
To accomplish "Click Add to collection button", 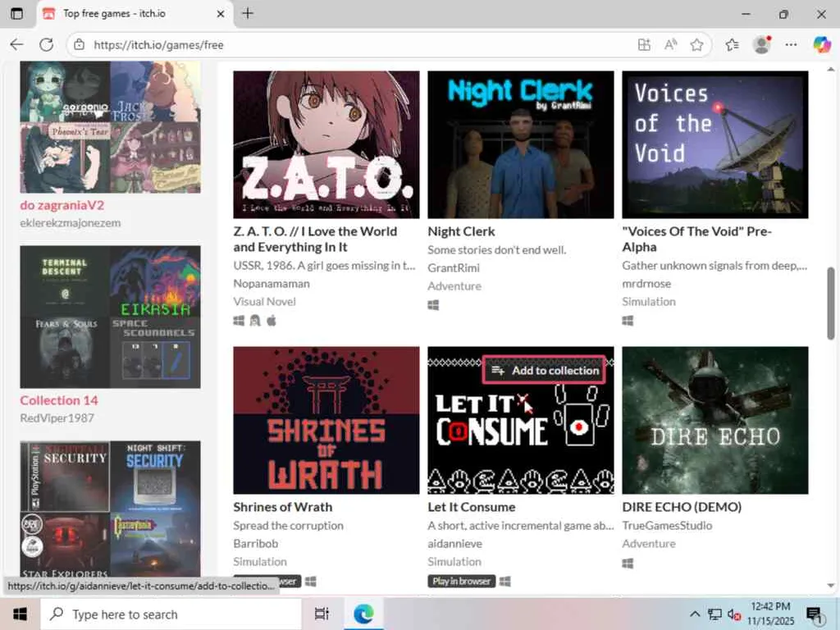I will pos(545,370).
